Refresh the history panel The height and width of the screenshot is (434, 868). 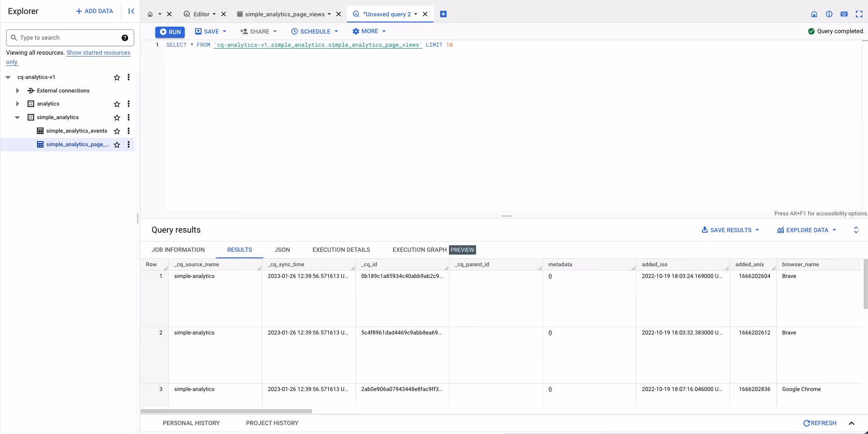click(x=820, y=423)
